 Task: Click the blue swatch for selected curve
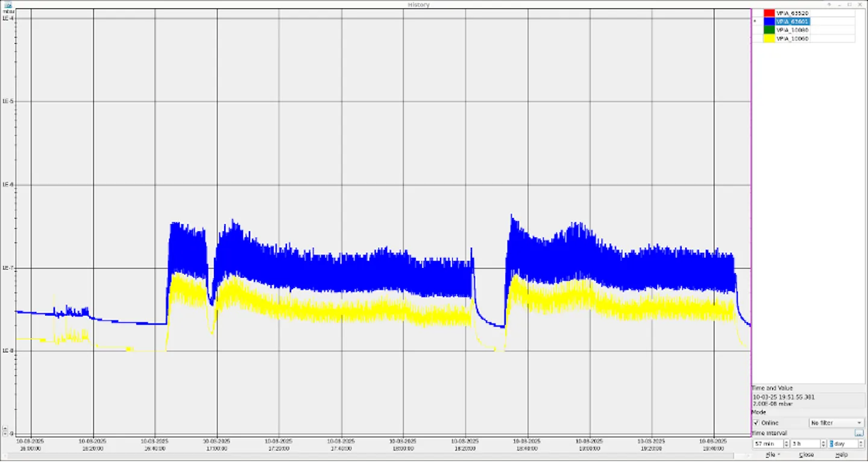point(769,21)
